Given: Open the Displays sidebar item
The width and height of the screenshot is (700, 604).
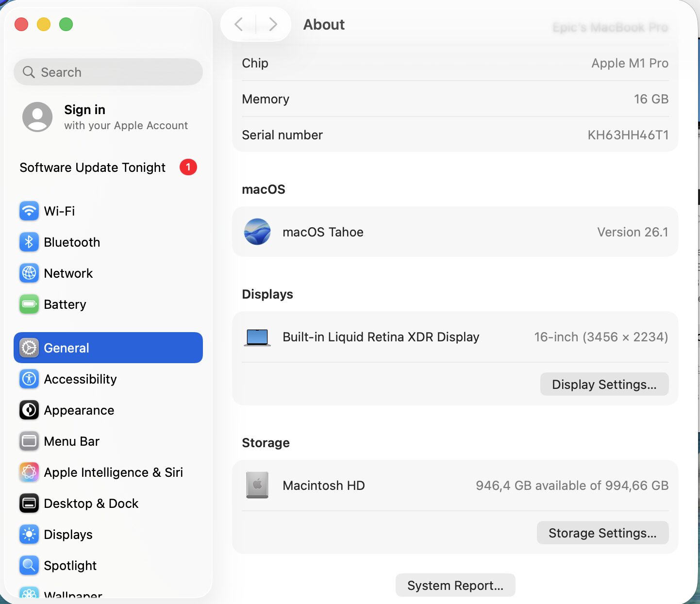Looking at the screenshot, I should point(68,535).
